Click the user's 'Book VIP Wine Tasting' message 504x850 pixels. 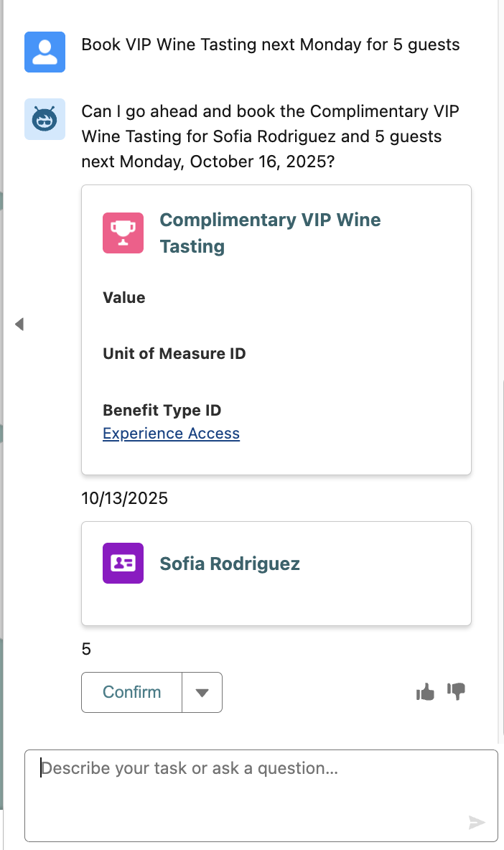point(271,45)
